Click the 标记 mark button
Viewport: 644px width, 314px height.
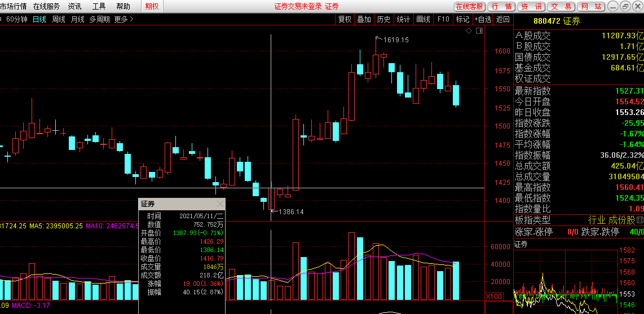(462, 19)
